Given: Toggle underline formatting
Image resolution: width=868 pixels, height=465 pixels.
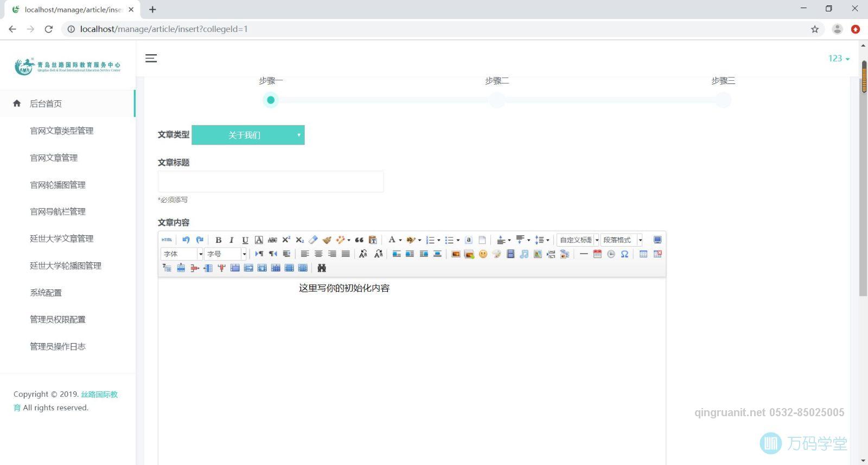Looking at the screenshot, I should click(245, 240).
